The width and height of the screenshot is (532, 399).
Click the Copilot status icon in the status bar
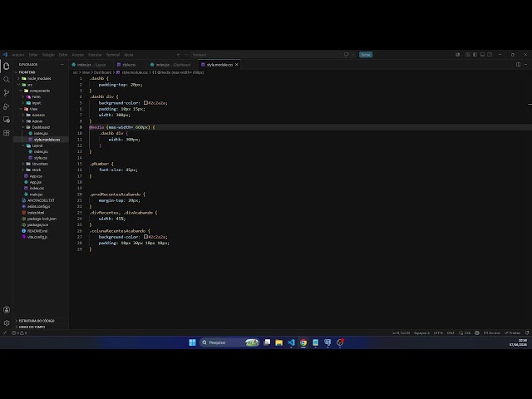[x=477, y=332]
